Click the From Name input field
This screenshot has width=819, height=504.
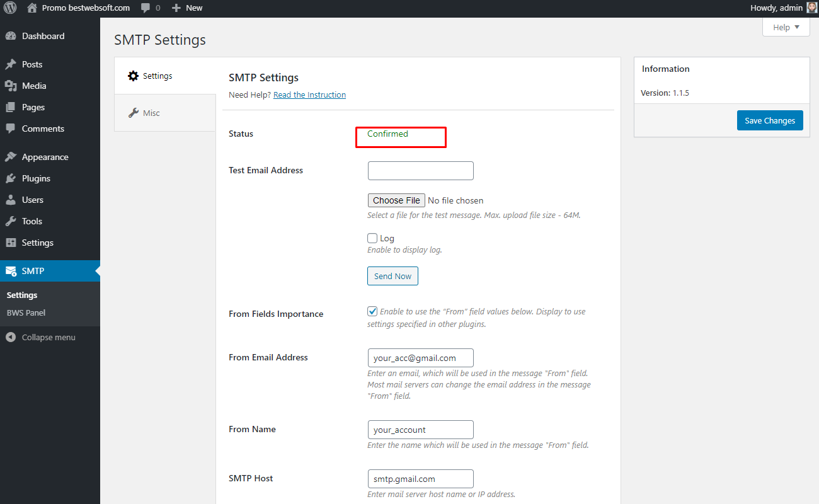pos(420,430)
